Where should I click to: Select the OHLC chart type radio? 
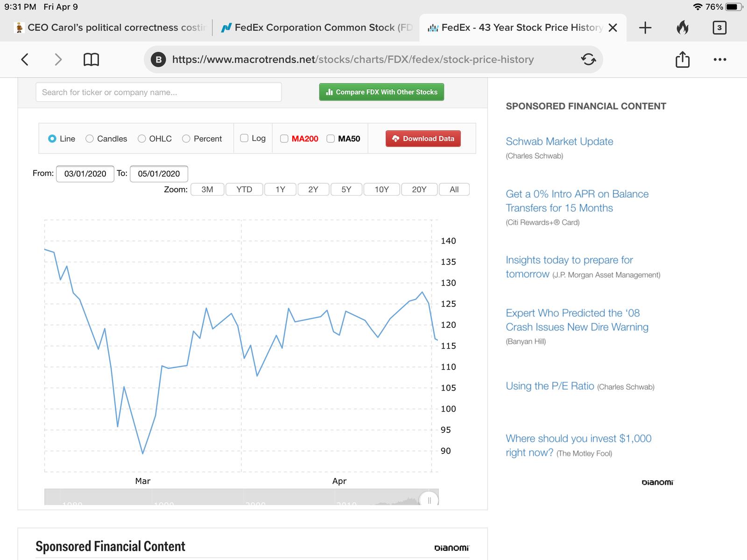pyautogui.click(x=142, y=139)
